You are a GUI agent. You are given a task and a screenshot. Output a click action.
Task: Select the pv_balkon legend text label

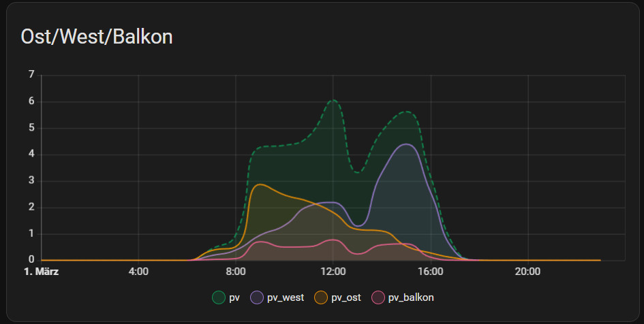pyautogui.click(x=410, y=297)
